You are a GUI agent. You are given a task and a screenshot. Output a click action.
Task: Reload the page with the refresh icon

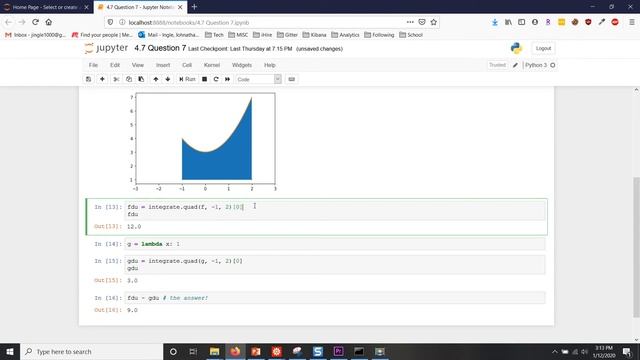(x=36, y=22)
